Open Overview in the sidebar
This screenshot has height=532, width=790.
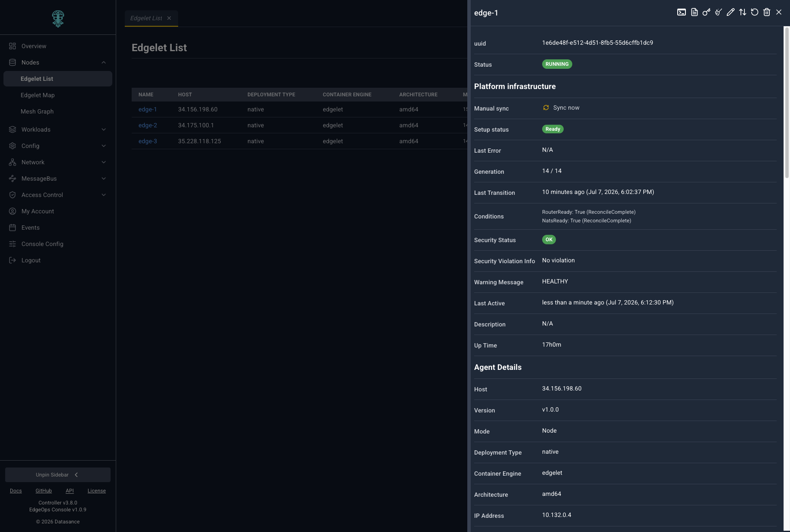click(58, 46)
